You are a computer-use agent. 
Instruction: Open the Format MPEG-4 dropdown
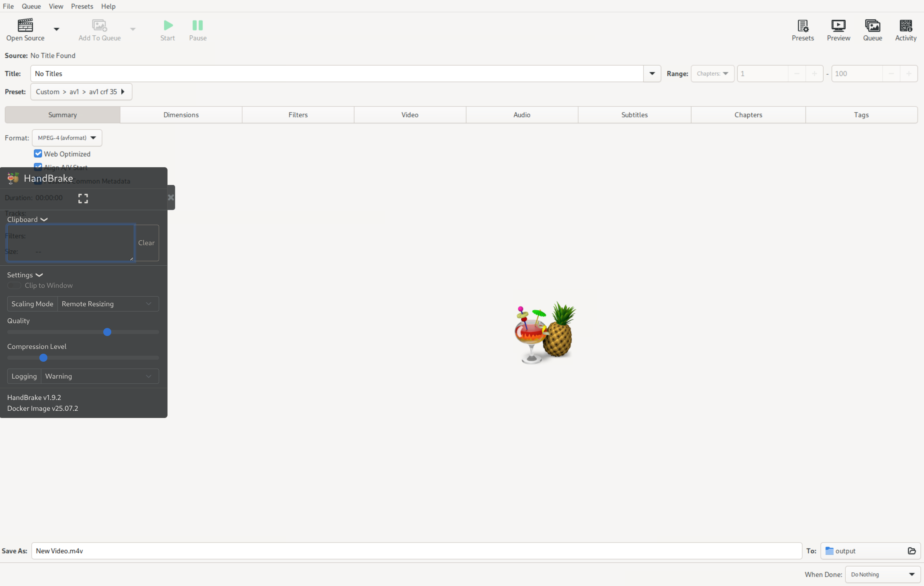pos(67,138)
